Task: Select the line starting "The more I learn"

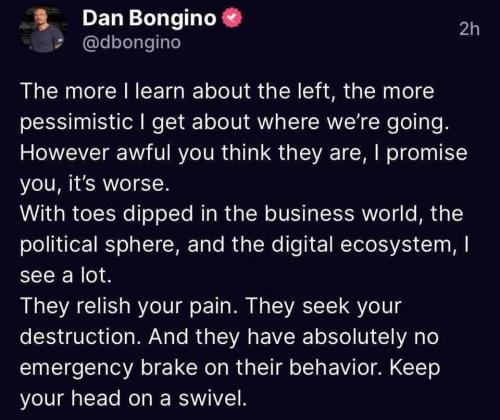Action: (227, 91)
